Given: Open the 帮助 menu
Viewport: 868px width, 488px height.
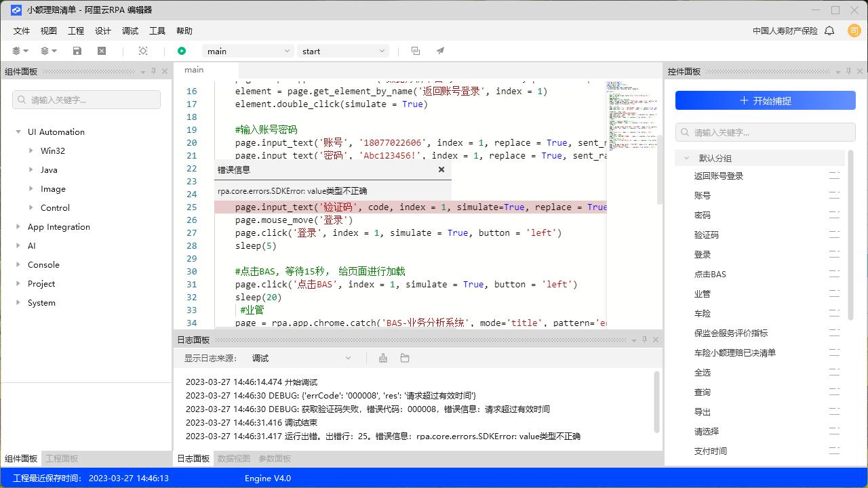Looking at the screenshot, I should (x=184, y=31).
